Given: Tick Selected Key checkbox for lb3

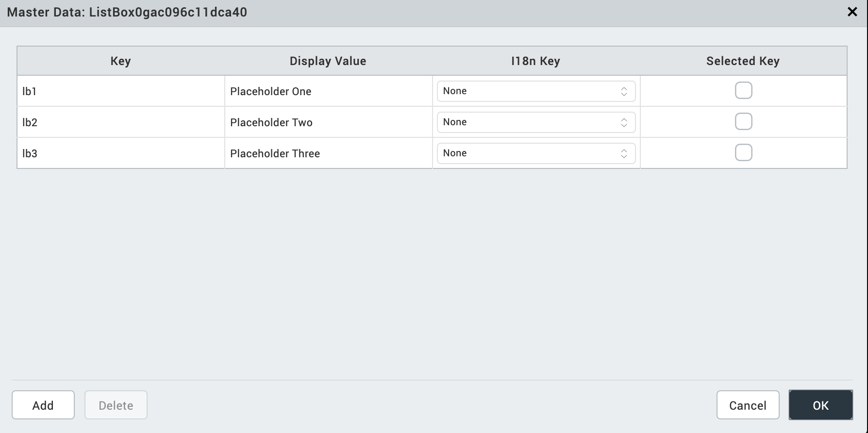Looking at the screenshot, I should [x=743, y=153].
